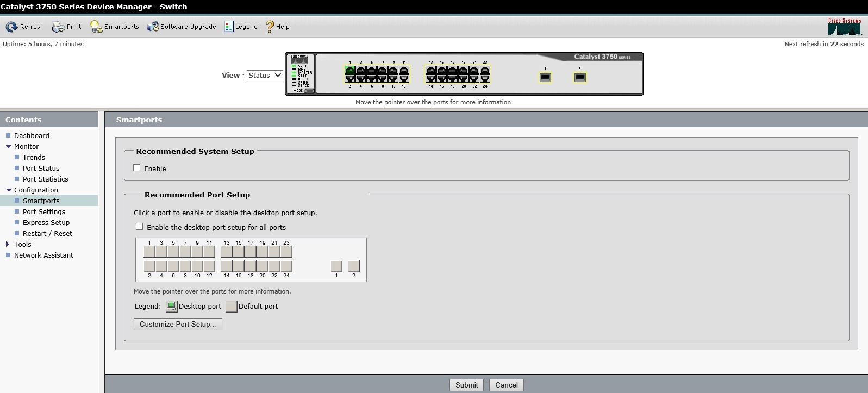Show the Legend from toolbar
This screenshot has height=393, width=868.
[x=229, y=27]
